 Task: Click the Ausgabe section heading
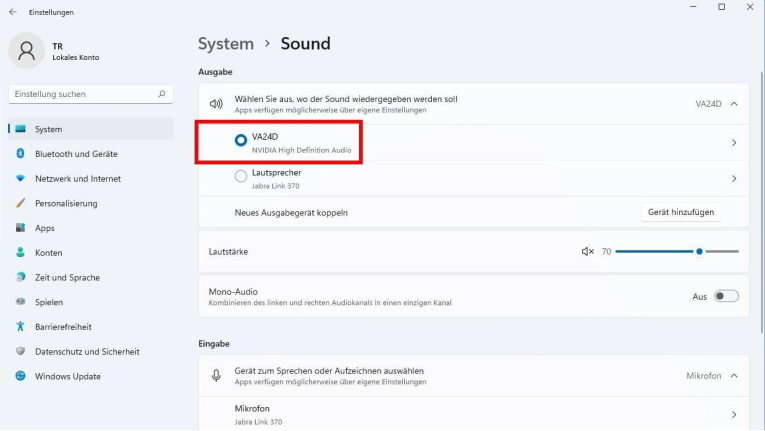(215, 72)
